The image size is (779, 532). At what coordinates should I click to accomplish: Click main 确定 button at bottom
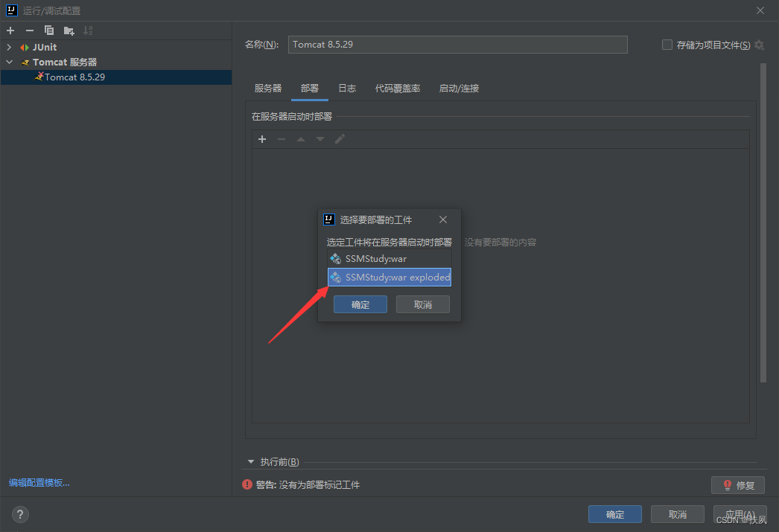click(x=615, y=515)
